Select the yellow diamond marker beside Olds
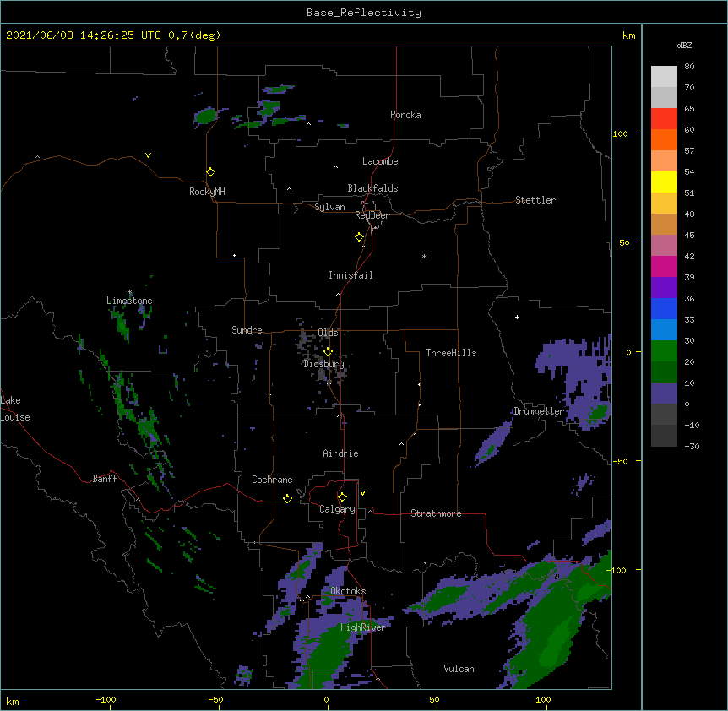This screenshot has height=711, width=728. (329, 352)
